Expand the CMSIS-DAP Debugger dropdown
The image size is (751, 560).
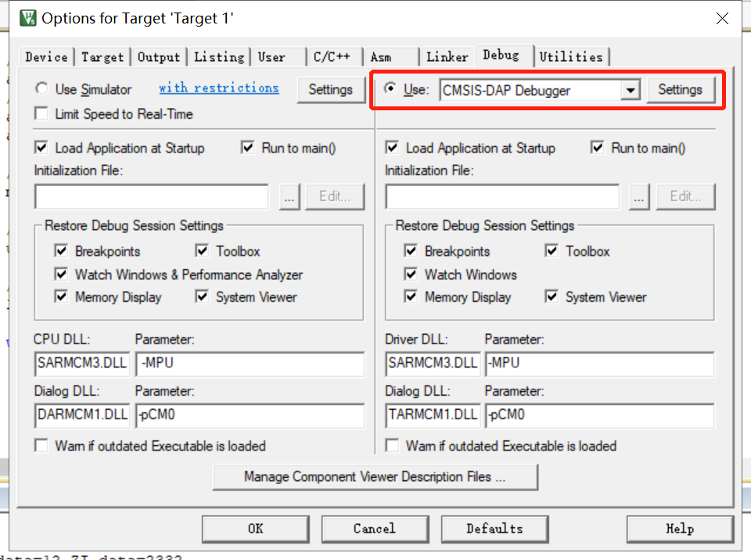tap(631, 90)
